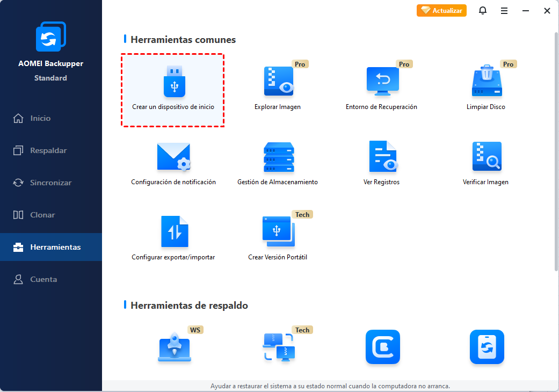Open the Sincronizar section
The width and height of the screenshot is (559, 392).
pyautogui.click(x=51, y=183)
